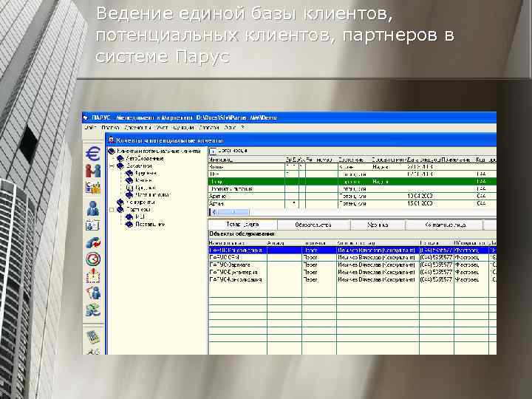Click the red-blue telephone sidebar icon
The image size is (532, 399).
pyautogui.click(x=93, y=242)
